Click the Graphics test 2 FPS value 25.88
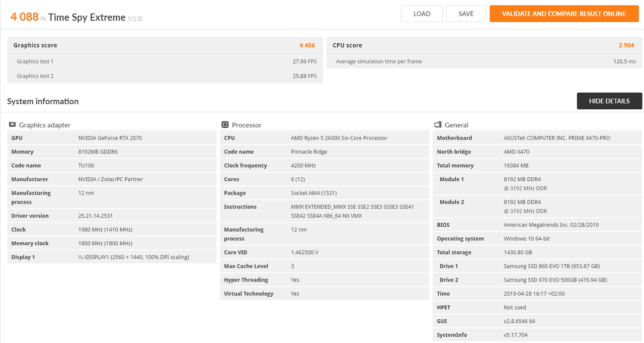644x343 pixels. pyautogui.click(x=304, y=76)
